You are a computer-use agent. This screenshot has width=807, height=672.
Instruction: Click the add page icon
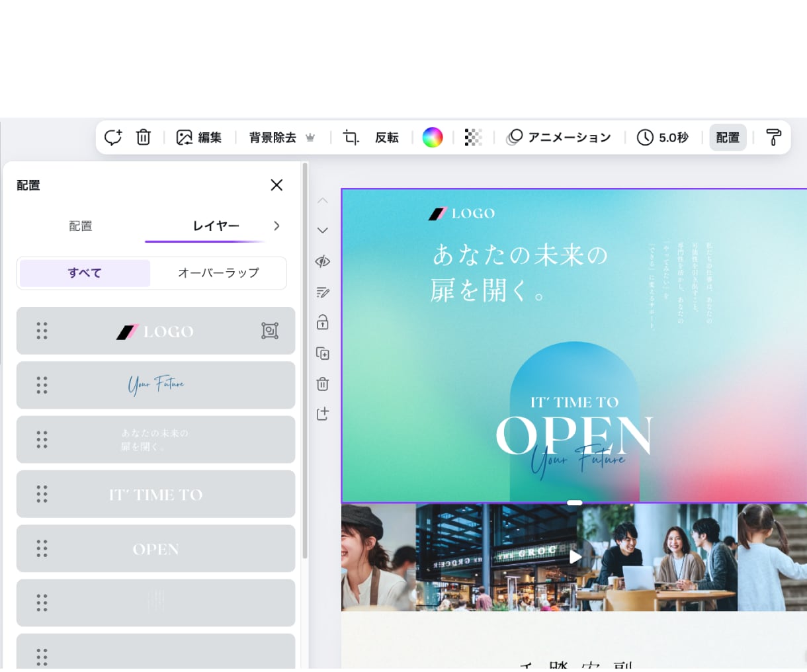point(323,414)
